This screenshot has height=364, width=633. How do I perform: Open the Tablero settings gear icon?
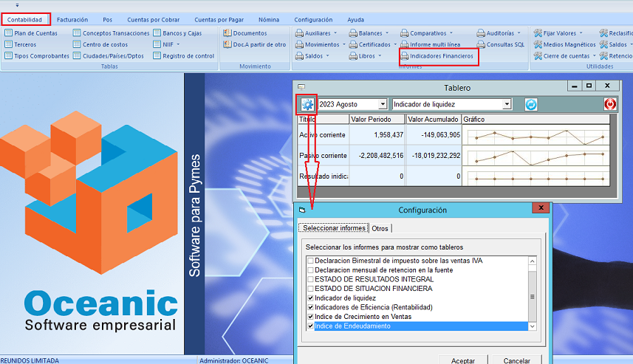307,104
